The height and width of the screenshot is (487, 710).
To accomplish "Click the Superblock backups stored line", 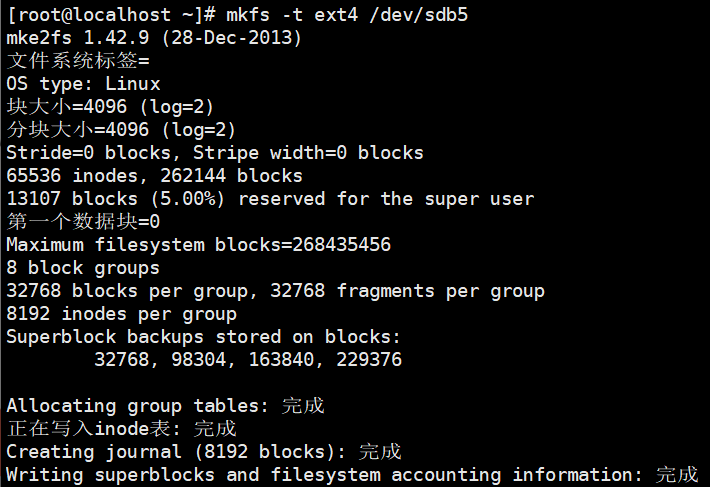I will 203,337.
